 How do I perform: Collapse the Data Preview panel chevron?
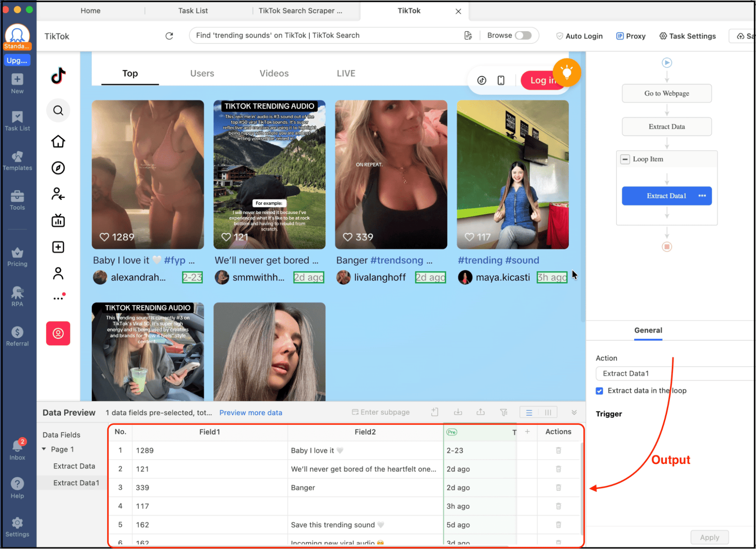click(574, 413)
